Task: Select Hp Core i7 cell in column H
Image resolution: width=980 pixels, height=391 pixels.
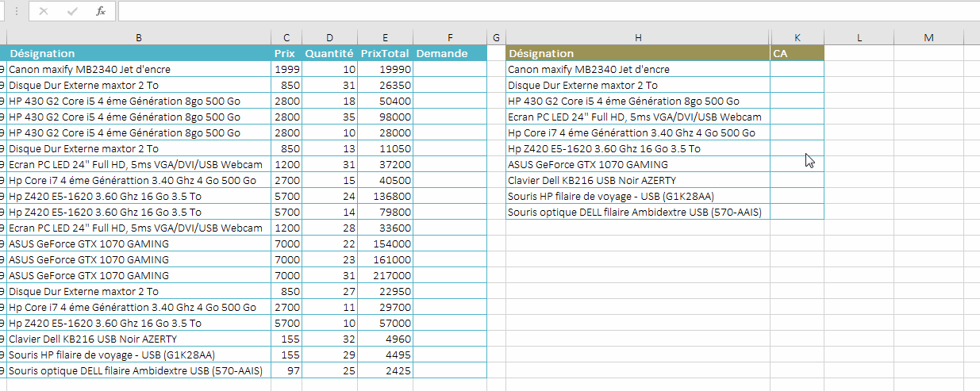Action: [638, 132]
